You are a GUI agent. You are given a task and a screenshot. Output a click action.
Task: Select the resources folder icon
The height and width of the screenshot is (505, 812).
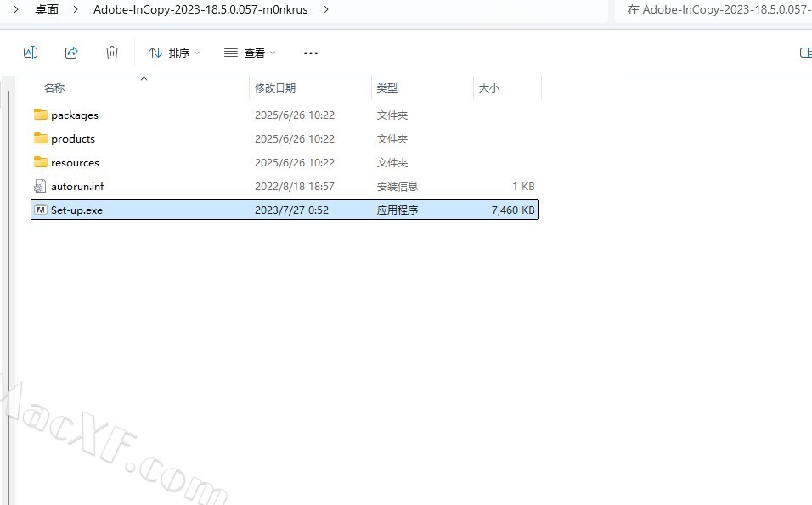coord(41,162)
